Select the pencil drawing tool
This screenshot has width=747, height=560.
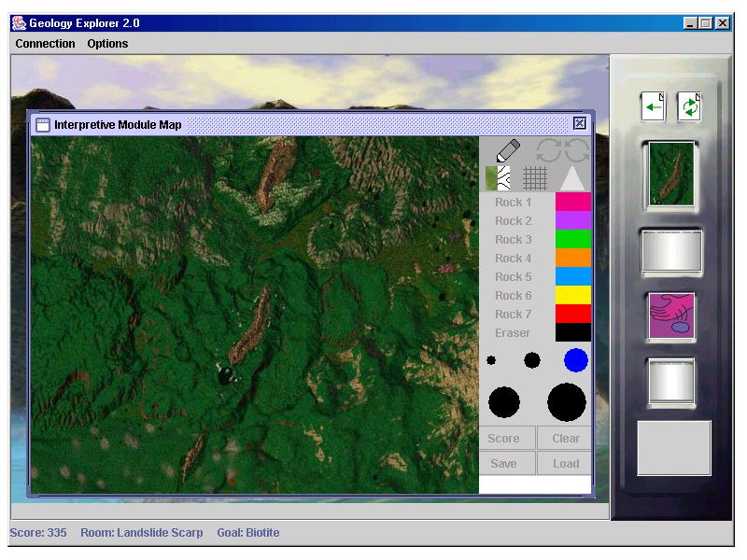(x=508, y=150)
